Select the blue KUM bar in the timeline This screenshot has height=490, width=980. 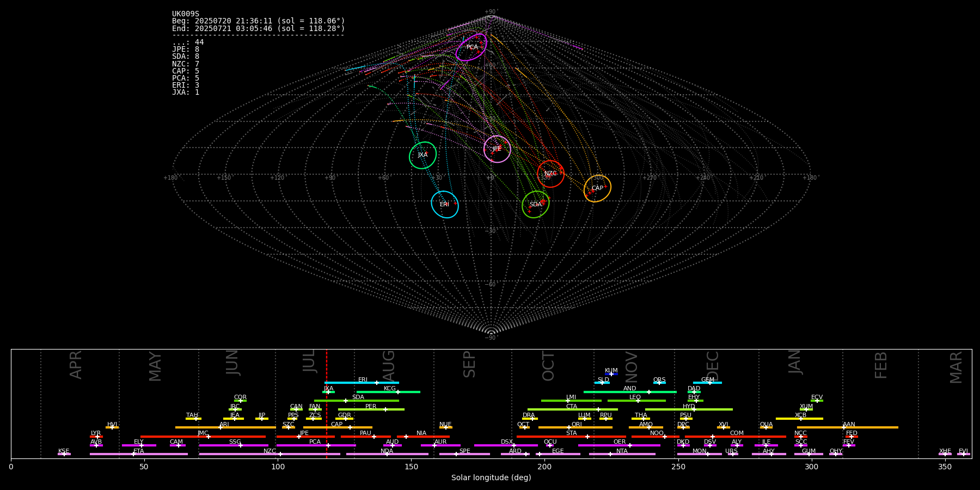pos(611,374)
